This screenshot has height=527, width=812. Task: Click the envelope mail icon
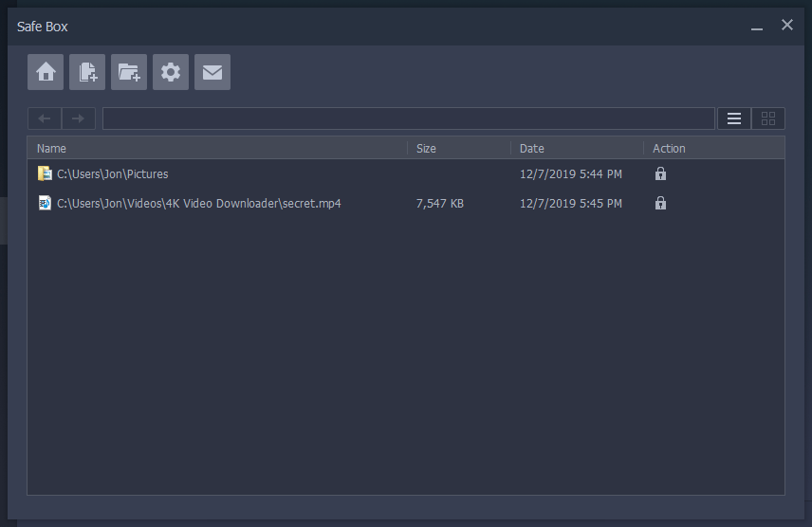coord(212,72)
